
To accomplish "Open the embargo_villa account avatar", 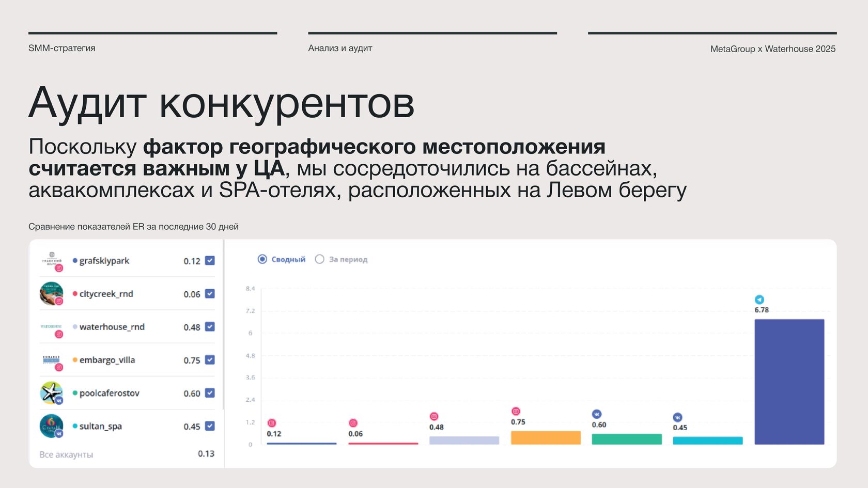I will click(52, 360).
